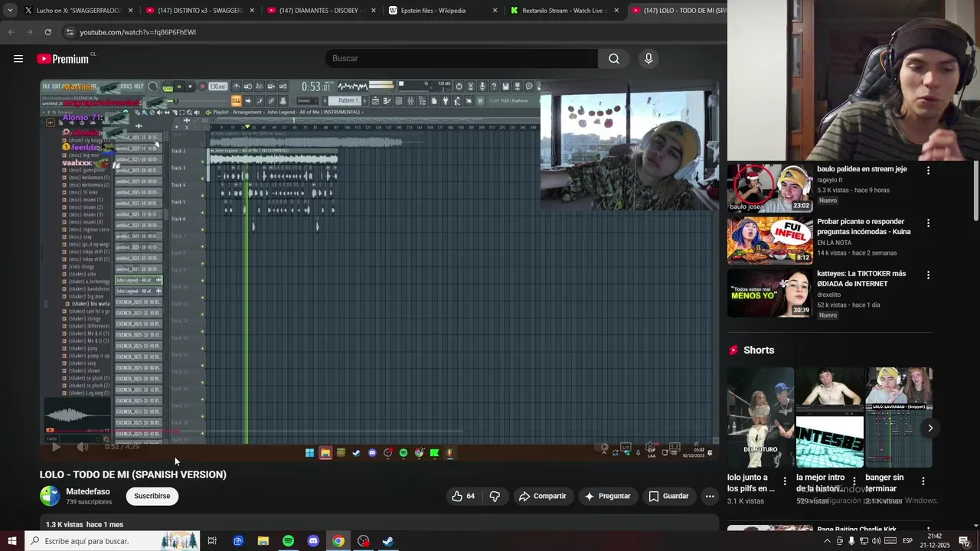Open notification center with 12 notifications
Image resolution: width=980 pixels, height=551 pixels.
(965, 541)
